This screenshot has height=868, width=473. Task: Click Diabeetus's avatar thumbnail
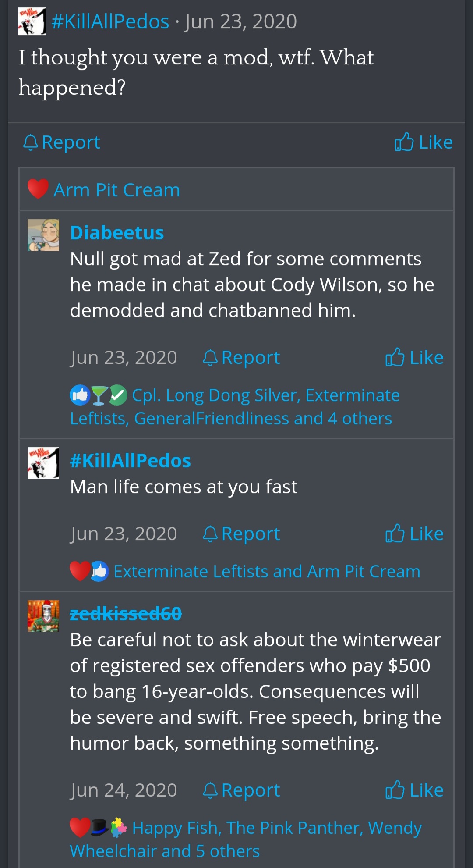[43, 235]
